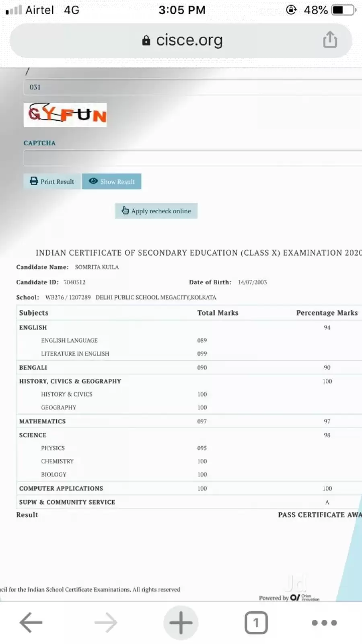The width and height of the screenshot is (362, 644).
Task: Click the field containing 031
Action: [192, 87]
